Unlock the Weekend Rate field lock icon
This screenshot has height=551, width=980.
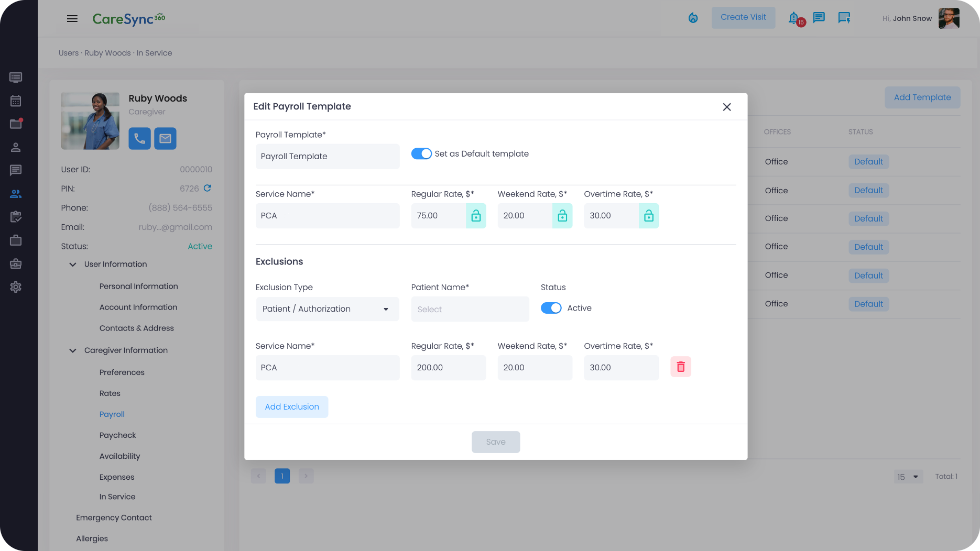coord(562,215)
